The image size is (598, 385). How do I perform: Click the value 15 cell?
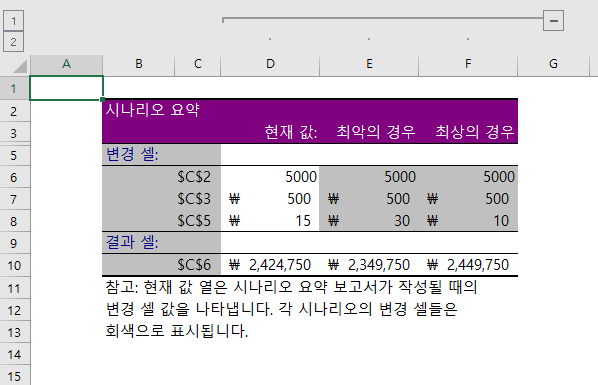(x=270, y=221)
